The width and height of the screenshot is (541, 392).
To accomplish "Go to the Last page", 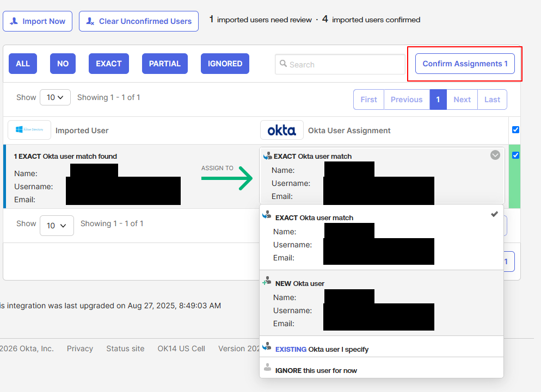I will 493,99.
